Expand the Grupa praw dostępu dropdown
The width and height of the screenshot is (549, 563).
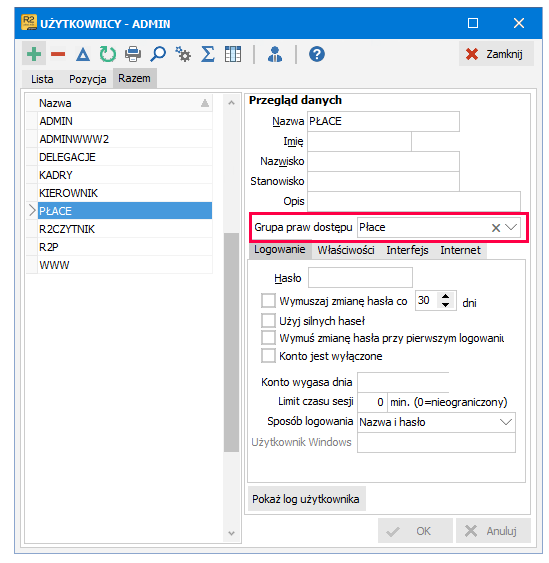(511, 227)
